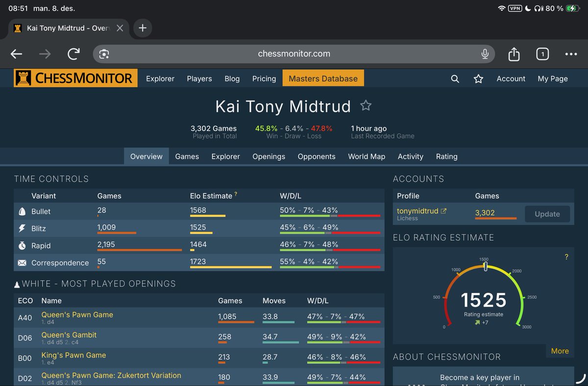Tap the share icon in browser toolbar

[x=514, y=54]
